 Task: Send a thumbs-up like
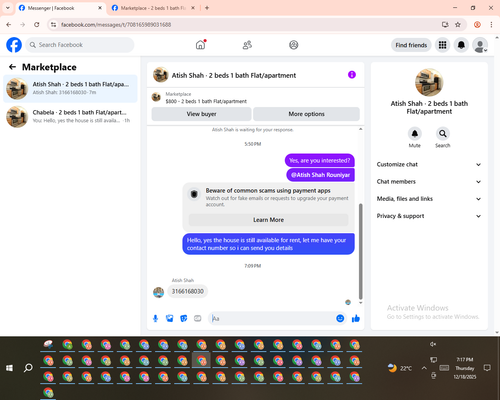pyautogui.click(x=356, y=318)
